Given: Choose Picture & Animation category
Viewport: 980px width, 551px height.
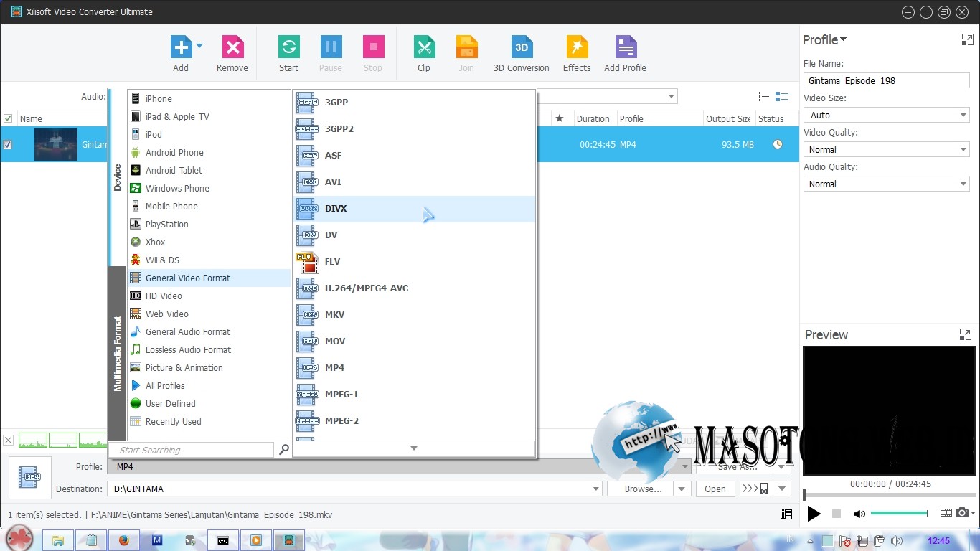Looking at the screenshot, I should [x=209, y=367].
